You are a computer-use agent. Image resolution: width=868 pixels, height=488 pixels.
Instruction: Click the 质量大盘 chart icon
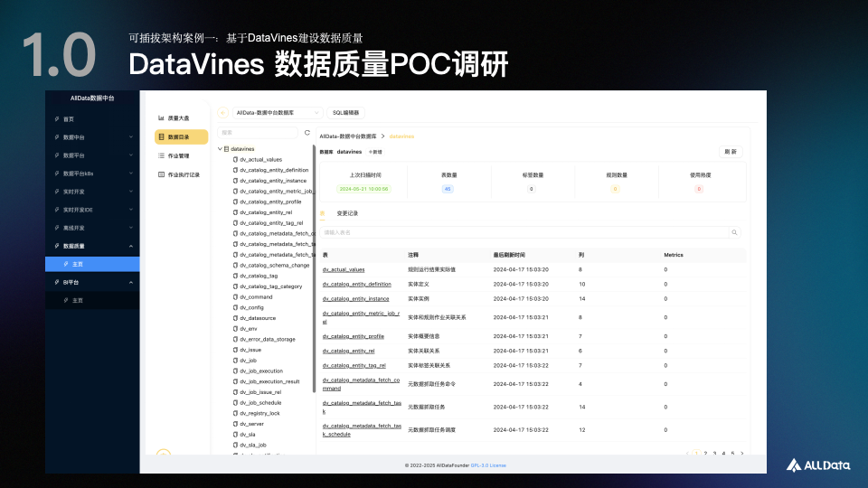point(161,117)
